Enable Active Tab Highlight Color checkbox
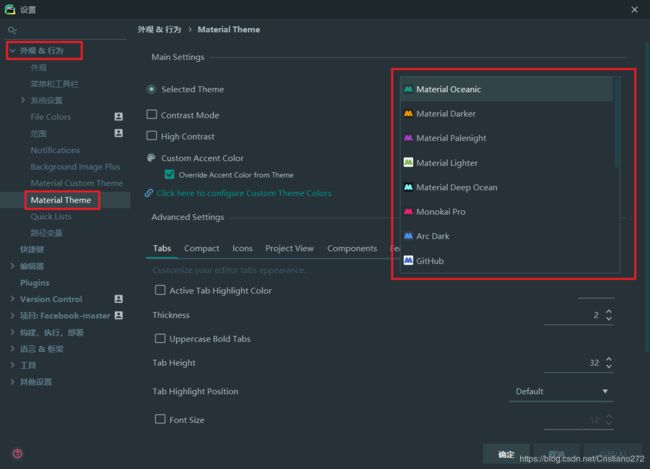 pos(160,290)
